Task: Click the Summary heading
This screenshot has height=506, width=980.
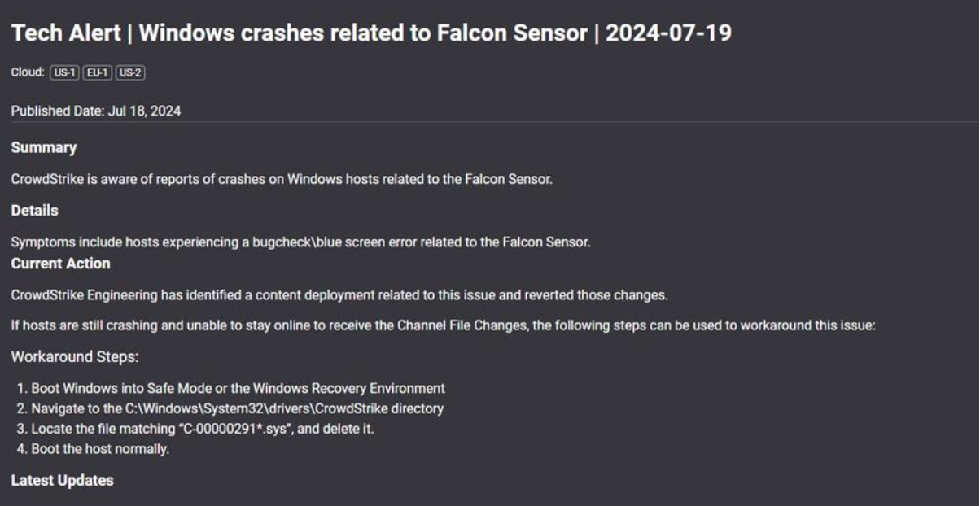Action: [44, 148]
